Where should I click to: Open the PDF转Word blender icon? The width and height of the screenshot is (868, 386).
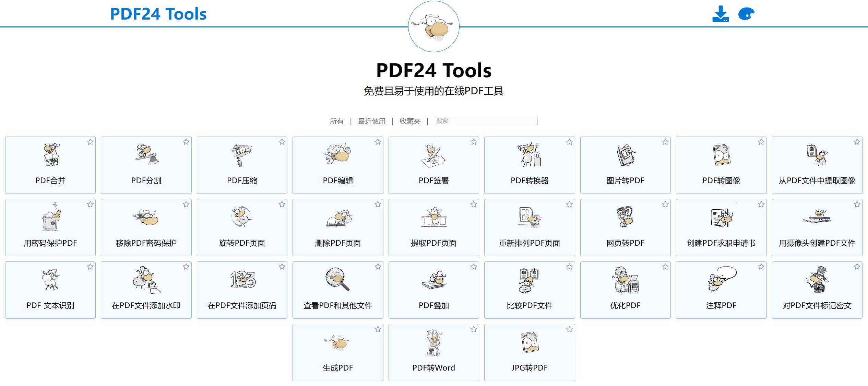pyautogui.click(x=434, y=342)
